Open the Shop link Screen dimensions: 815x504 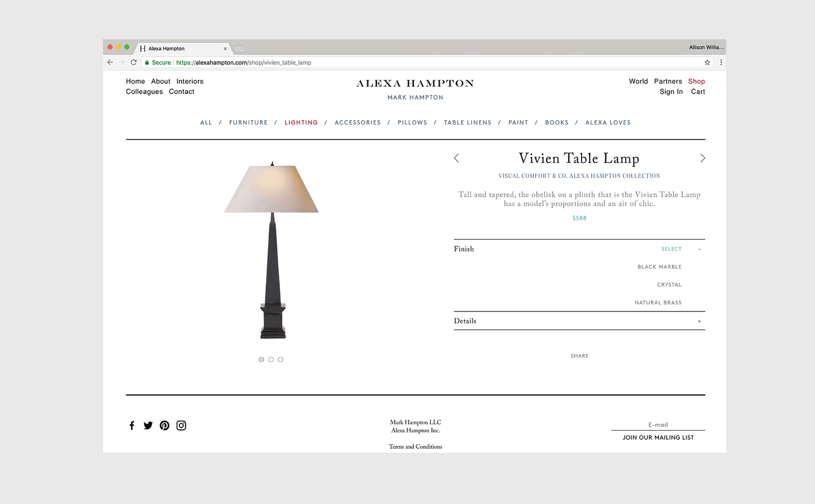click(x=696, y=81)
